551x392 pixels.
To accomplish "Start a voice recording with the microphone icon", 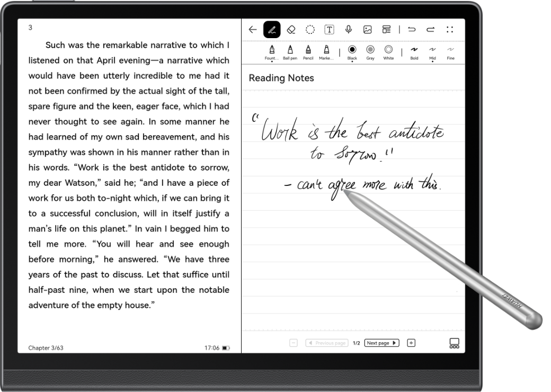I will (x=348, y=29).
